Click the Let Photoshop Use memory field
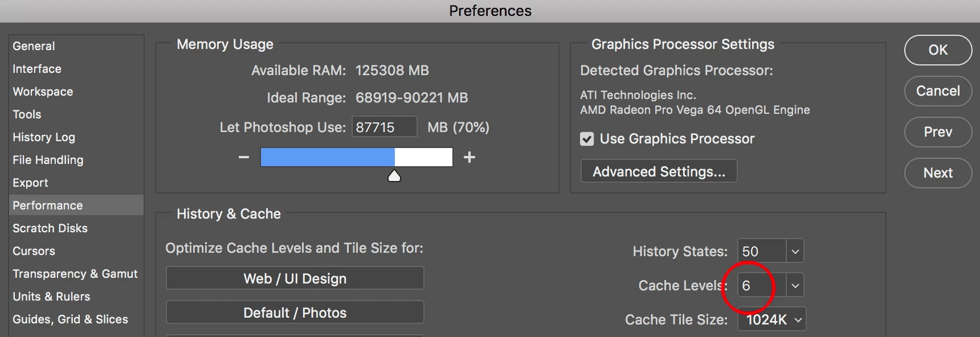The image size is (980, 337). (x=384, y=127)
